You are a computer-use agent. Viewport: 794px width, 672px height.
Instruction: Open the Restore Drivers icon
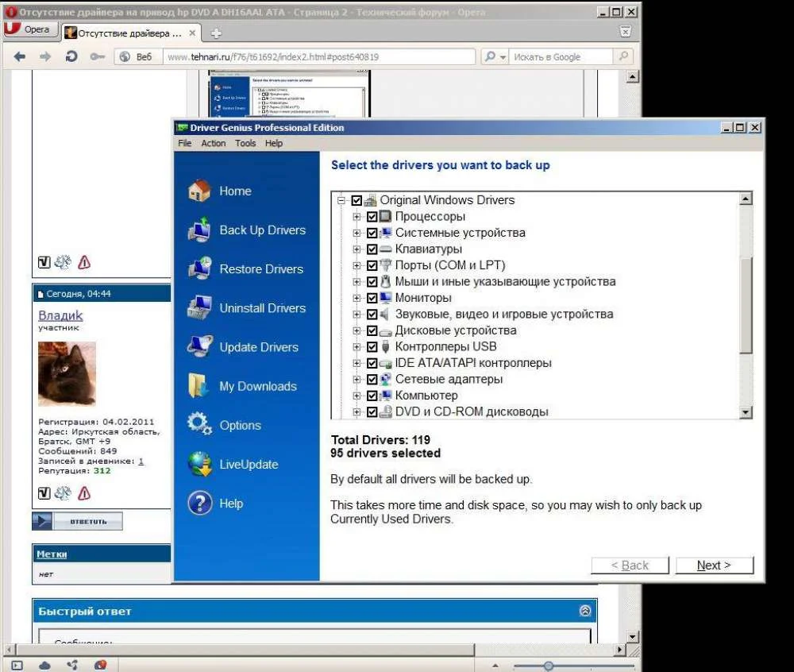[199, 269]
